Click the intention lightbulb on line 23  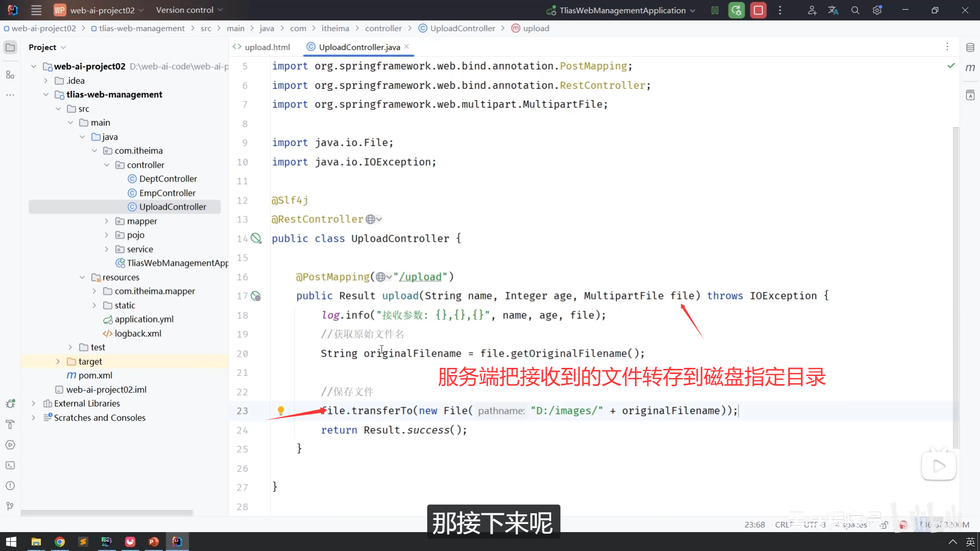(x=281, y=411)
